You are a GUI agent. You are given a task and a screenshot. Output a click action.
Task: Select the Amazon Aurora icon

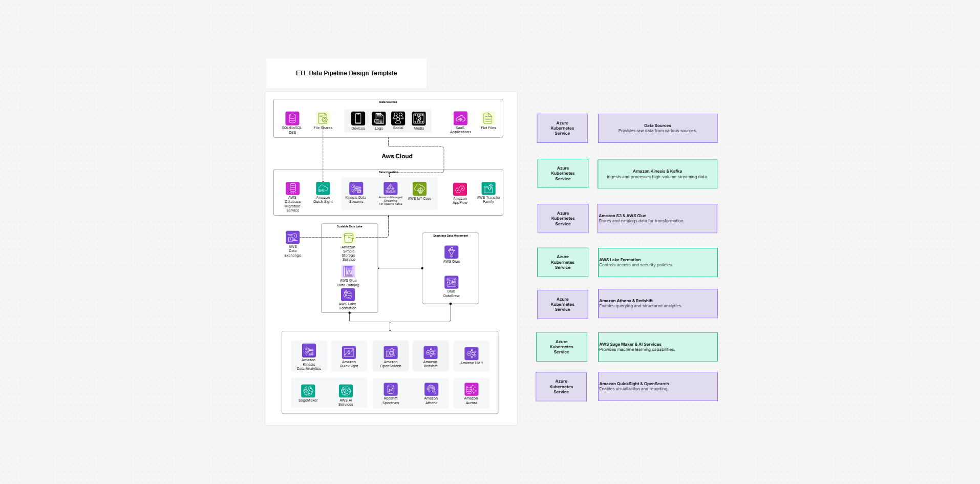click(472, 389)
